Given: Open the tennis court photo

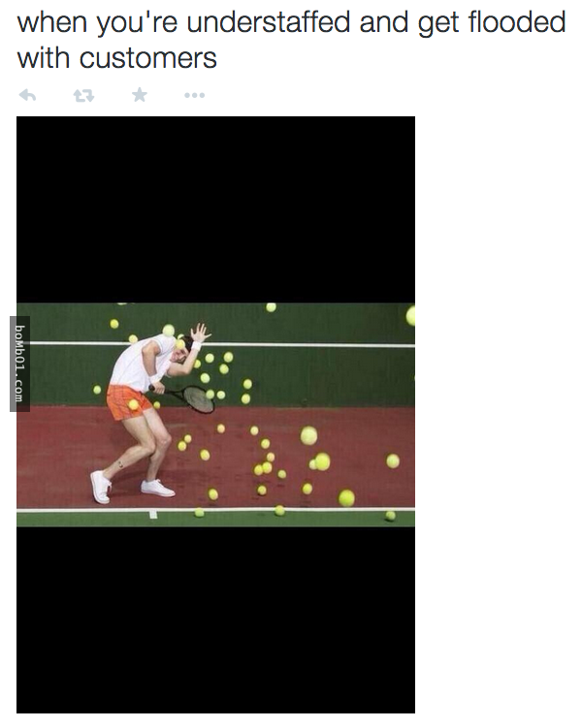Looking at the screenshot, I should click(x=215, y=415).
